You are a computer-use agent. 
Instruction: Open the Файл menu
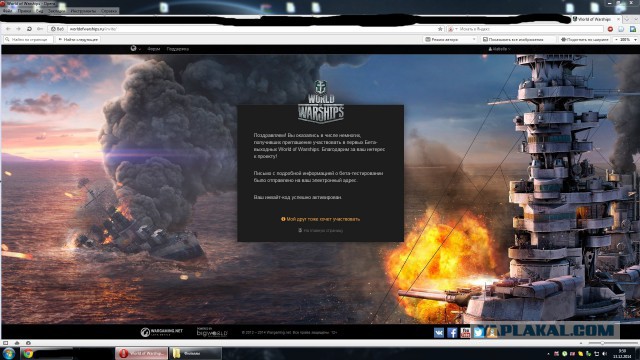pyautogui.click(x=7, y=11)
